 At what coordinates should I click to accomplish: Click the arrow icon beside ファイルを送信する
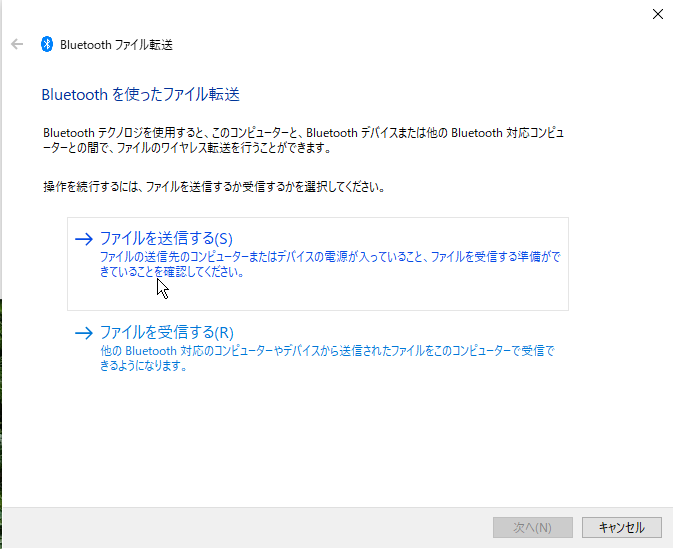[84, 239]
